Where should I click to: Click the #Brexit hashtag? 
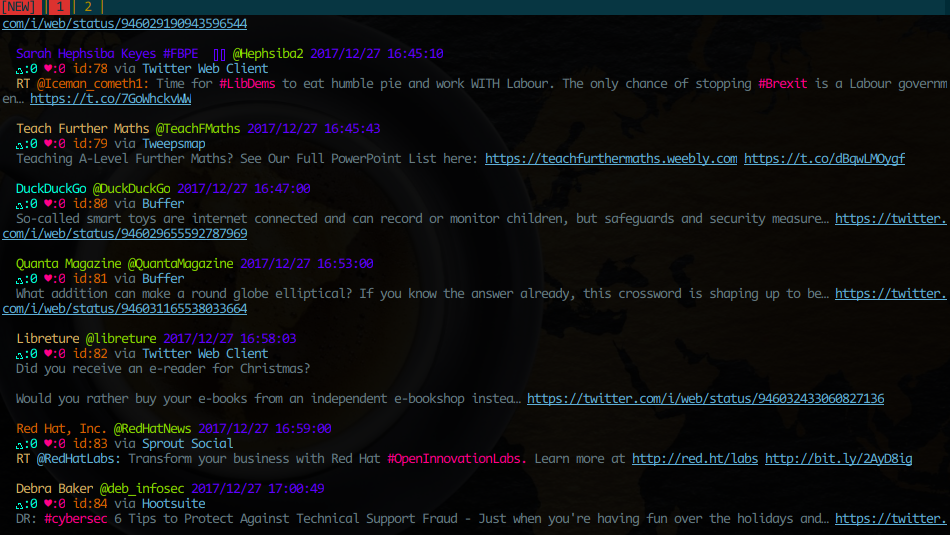click(x=784, y=84)
